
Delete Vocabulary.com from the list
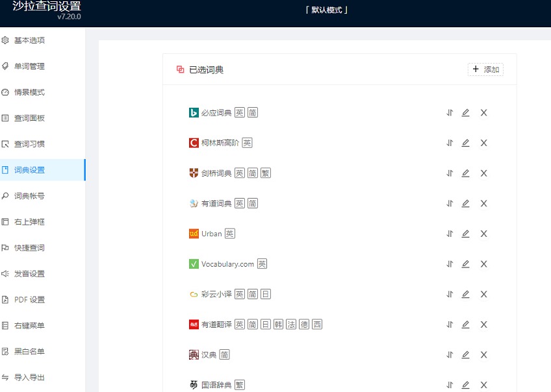484,264
